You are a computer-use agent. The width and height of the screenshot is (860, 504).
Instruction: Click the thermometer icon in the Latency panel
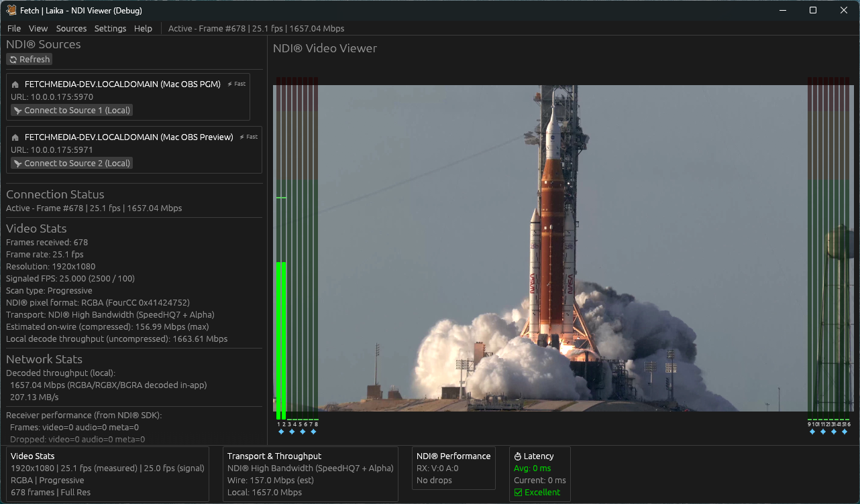coord(519,456)
